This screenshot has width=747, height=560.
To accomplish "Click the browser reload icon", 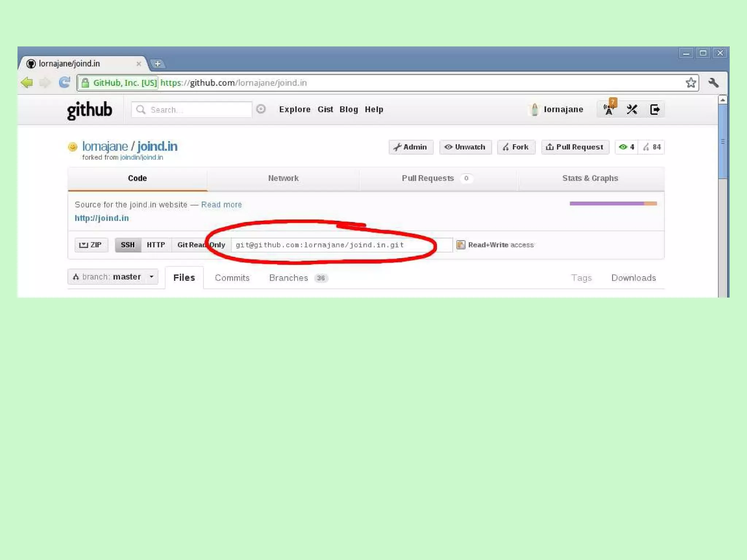I will coord(65,82).
